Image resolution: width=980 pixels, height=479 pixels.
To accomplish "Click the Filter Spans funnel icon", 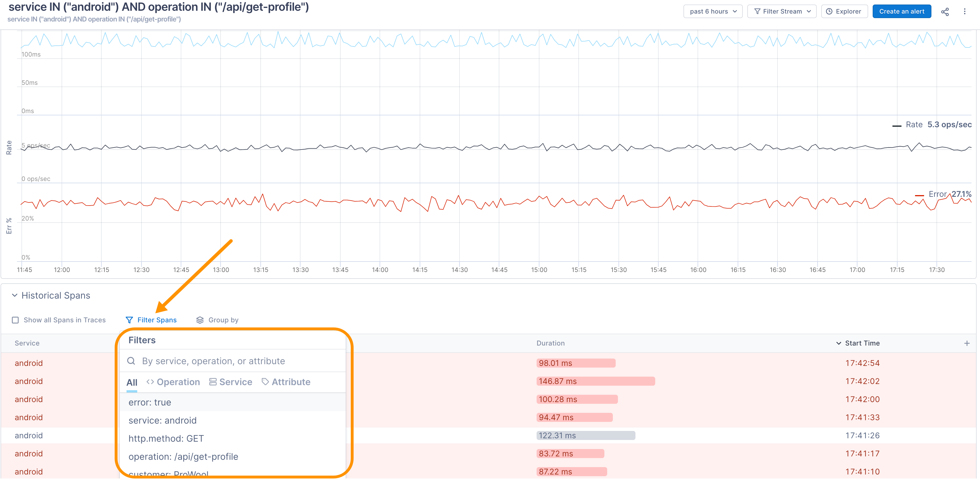I will click(x=129, y=320).
